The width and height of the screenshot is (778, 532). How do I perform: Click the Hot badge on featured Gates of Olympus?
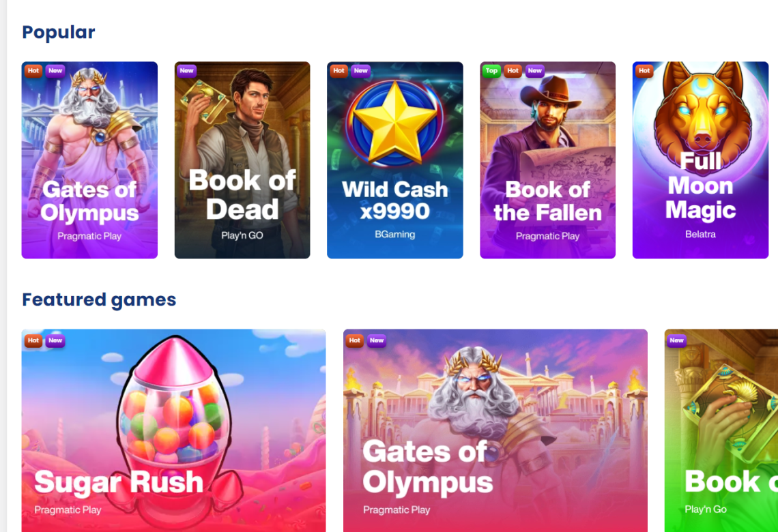(355, 340)
